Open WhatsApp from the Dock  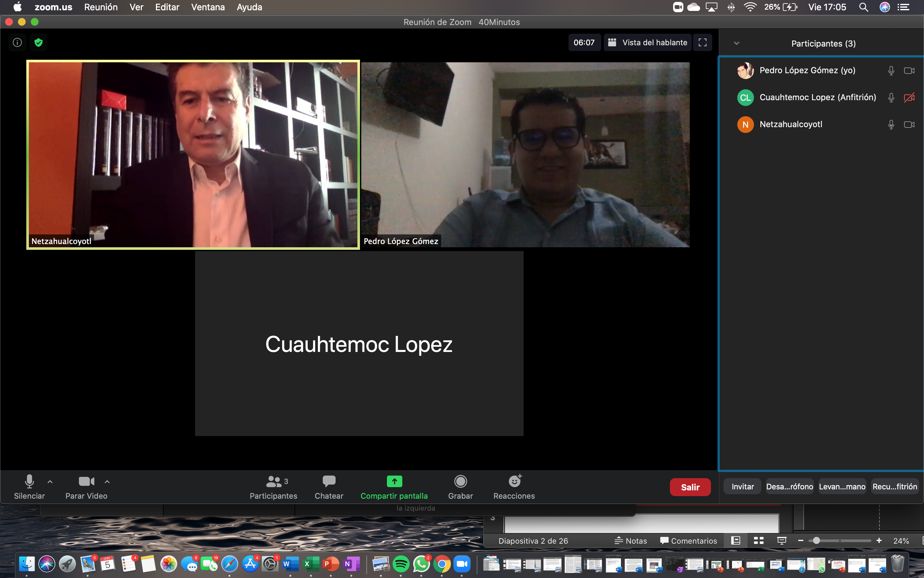(421, 564)
